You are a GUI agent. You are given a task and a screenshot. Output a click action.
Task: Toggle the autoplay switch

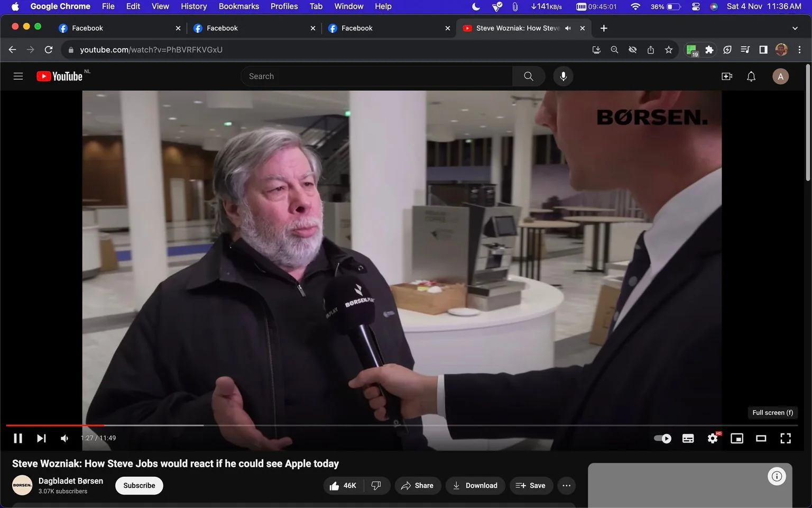tap(662, 438)
